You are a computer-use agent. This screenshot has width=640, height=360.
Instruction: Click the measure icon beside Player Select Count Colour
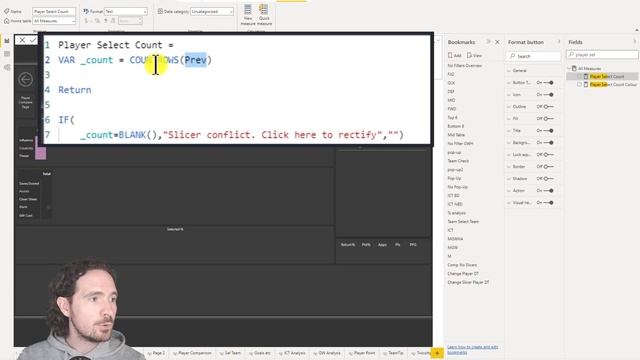[586, 84]
